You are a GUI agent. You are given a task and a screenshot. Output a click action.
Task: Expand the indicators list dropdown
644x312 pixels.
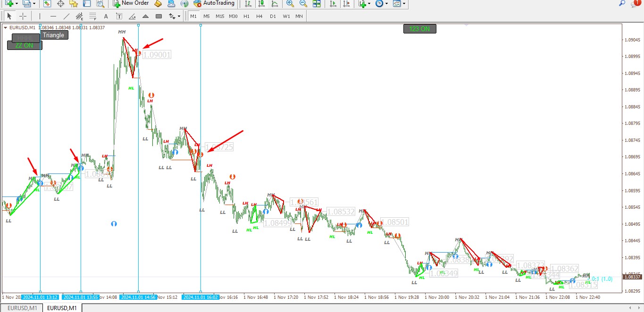click(x=370, y=4)
